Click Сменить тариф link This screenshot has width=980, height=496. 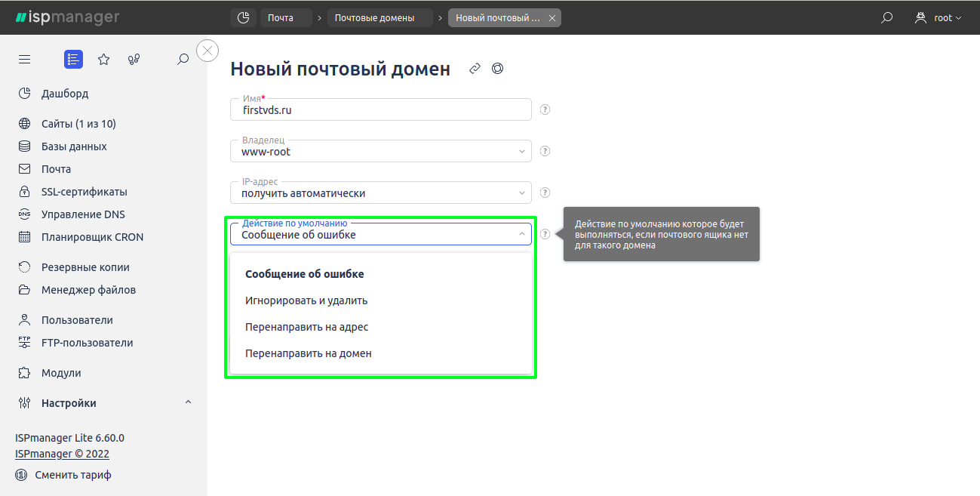[73, 475]
